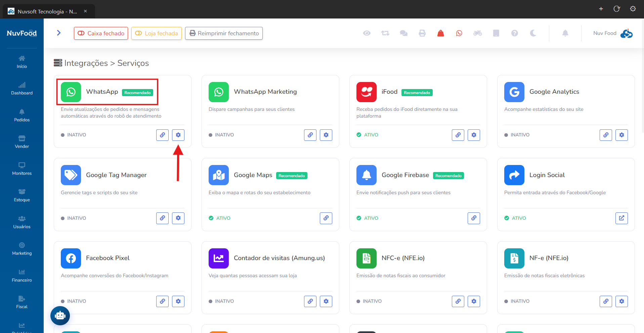
Task: Open Monitores in the sidebar
Action: (22, 169)
